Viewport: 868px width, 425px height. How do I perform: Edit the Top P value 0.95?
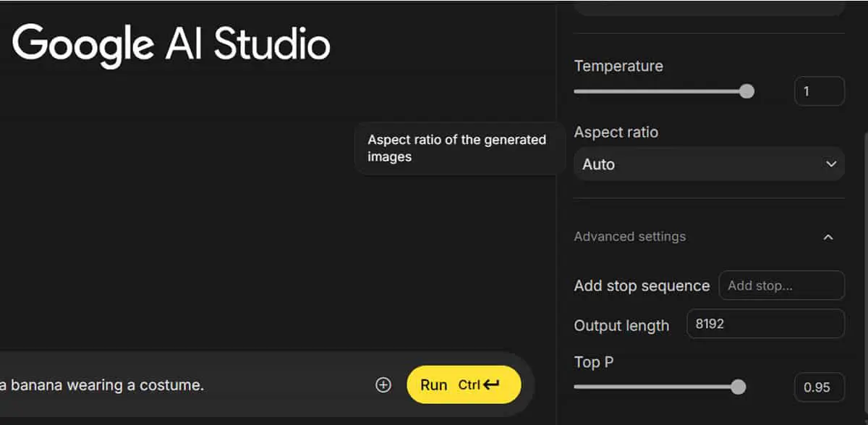[x=820, y=387]
